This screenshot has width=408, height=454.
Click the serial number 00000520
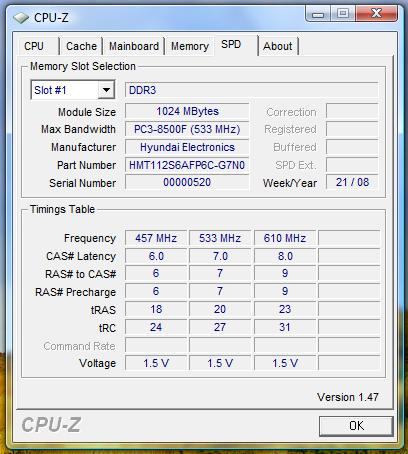point(187,182)
